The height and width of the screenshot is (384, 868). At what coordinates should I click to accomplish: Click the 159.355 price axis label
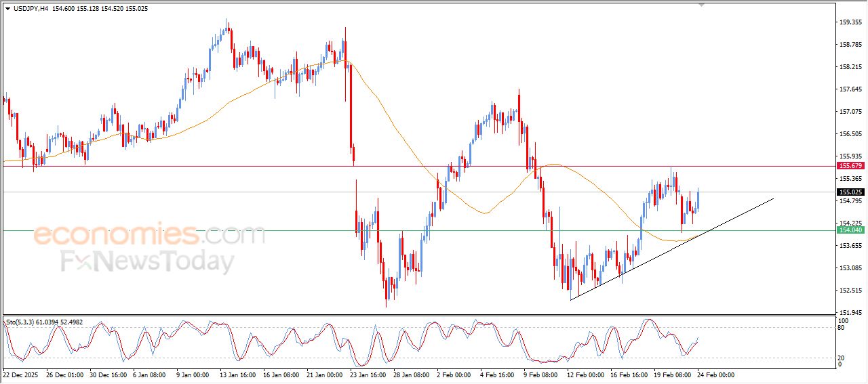point(850,22)
